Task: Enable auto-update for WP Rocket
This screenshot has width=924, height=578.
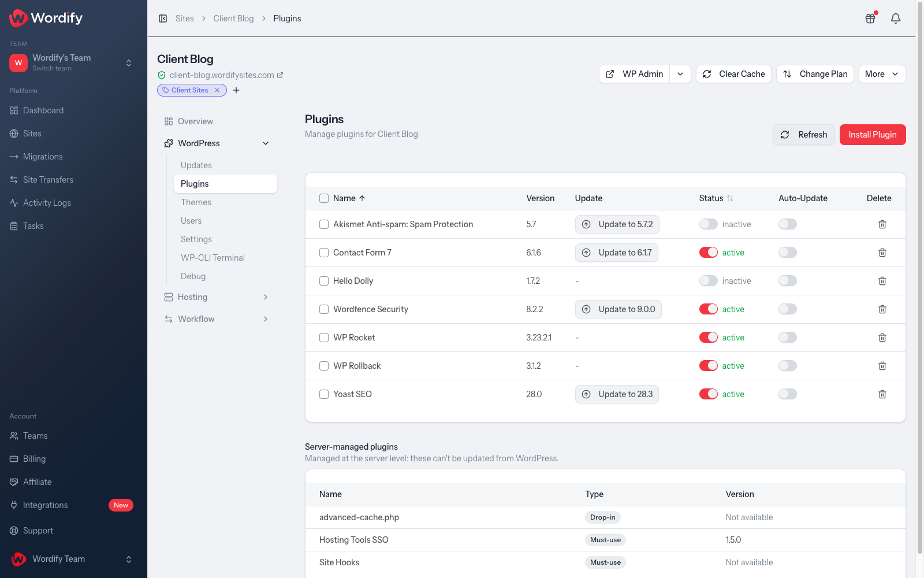Action: pyautogui.click(x=788, y=338)
